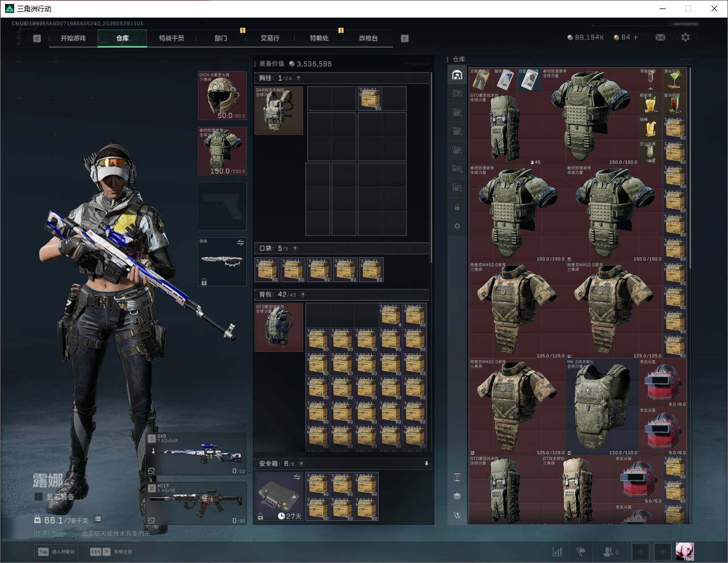Screen dimensions: 728x563
Task: Select the dark iced cola drink item
Action: point(675,104)
